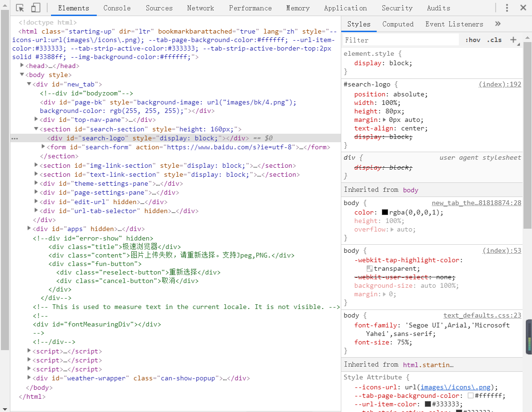
Task: Open the (index):53 source link
Action: click(x=502, y=250)
